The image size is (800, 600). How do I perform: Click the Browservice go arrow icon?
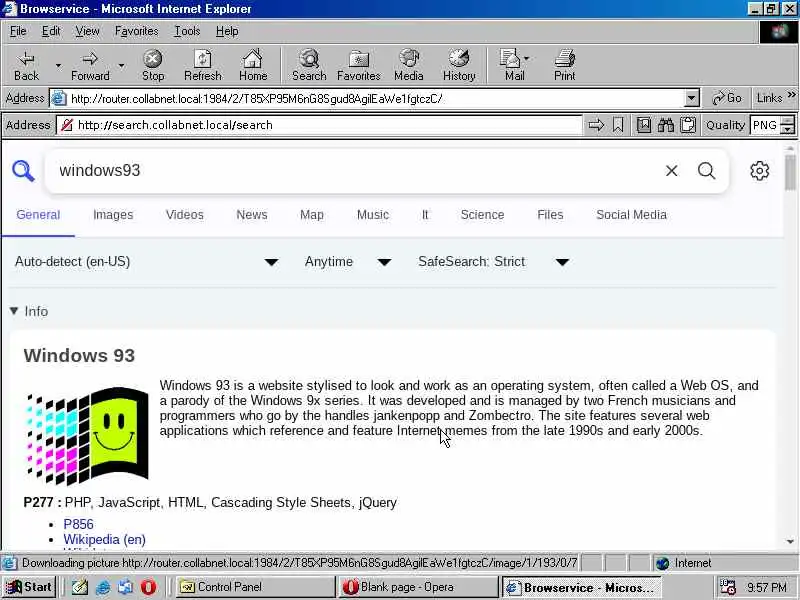(x=596, y=125)
